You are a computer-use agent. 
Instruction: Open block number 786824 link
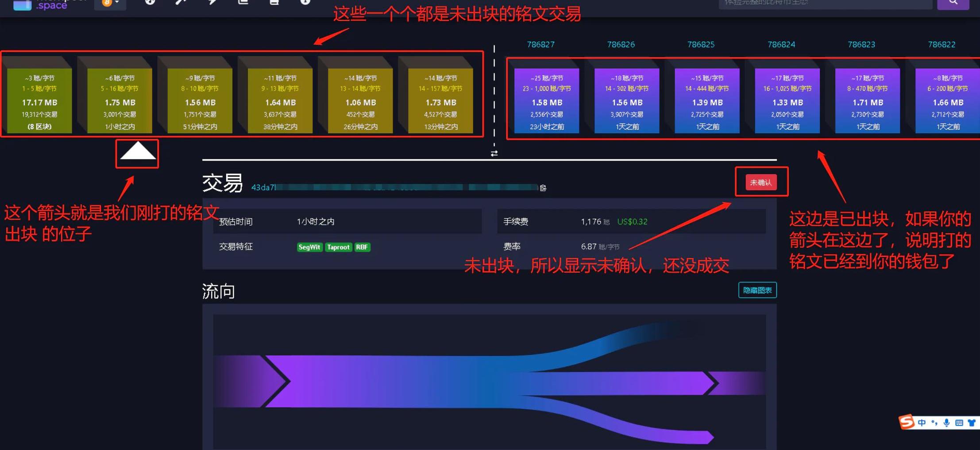click(781, 45)
